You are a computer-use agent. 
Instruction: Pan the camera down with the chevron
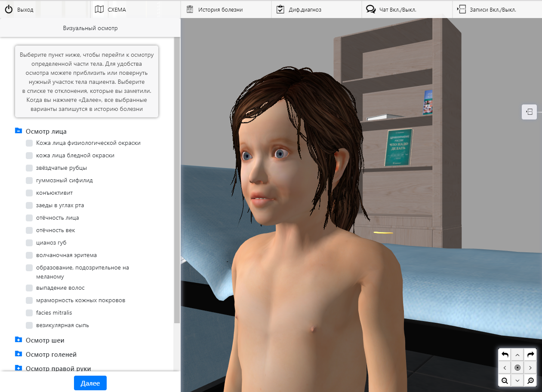coord(517,380)
